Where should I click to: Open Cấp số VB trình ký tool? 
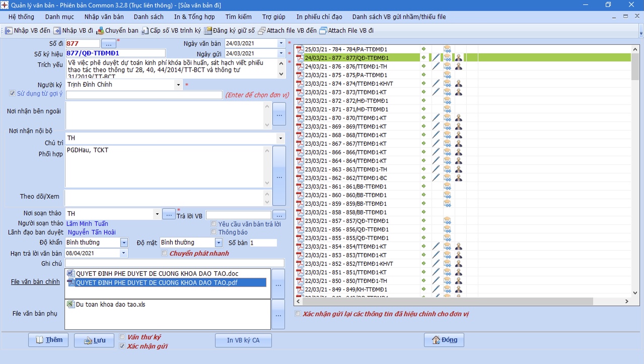[x=145, y=31]
